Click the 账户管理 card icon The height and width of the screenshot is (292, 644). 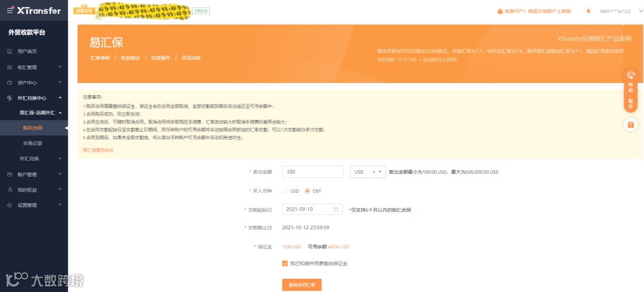(10, 174)
